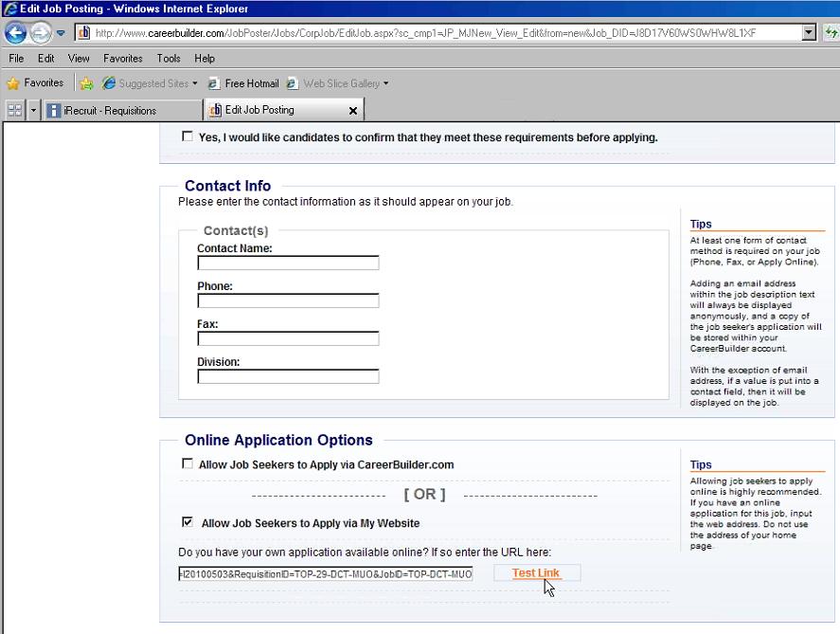Viewport: 840px width, 634px height.
Task: Open the Edit menu
Action: coord(45,58)
